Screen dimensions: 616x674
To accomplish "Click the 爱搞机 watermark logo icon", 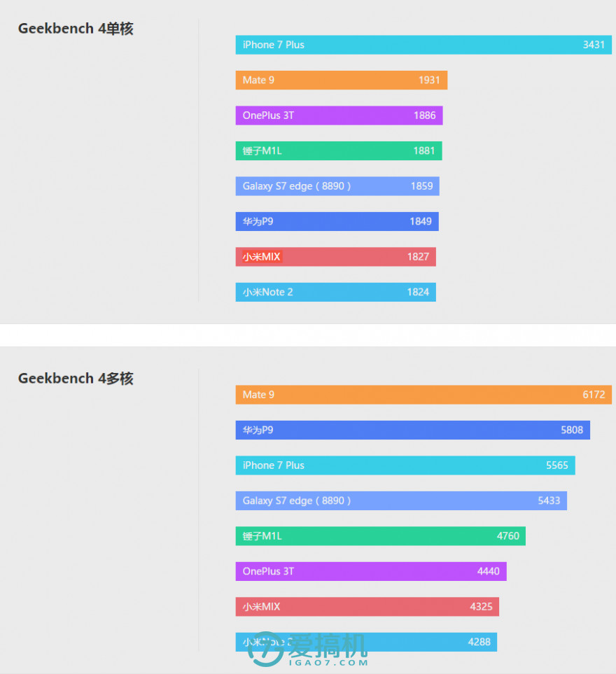I will [x=266, y=651].
